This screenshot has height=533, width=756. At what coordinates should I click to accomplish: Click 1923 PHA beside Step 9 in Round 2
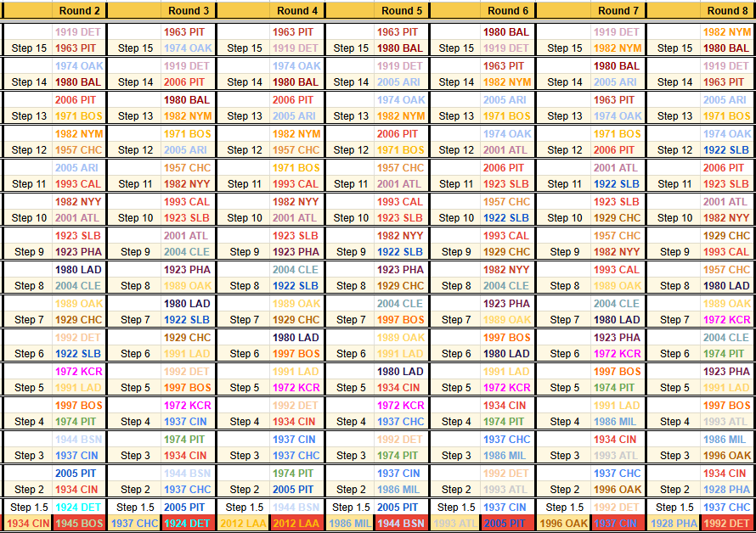(79, 252)
